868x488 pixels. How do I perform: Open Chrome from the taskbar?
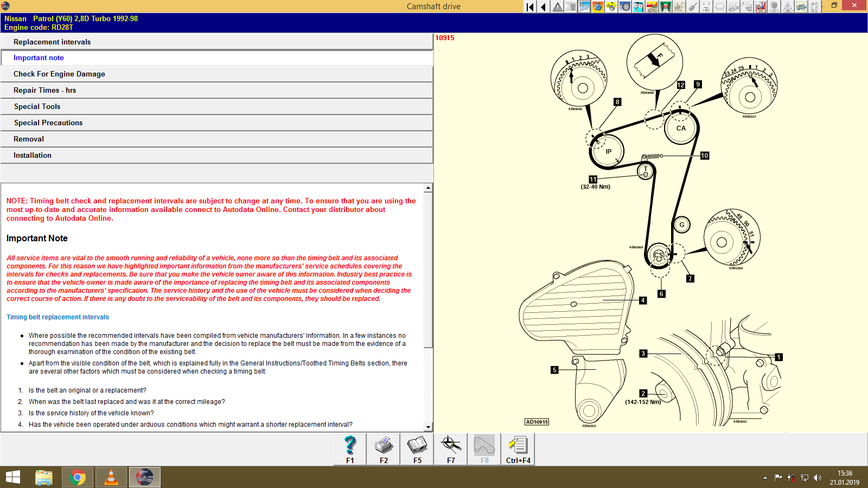78,477
